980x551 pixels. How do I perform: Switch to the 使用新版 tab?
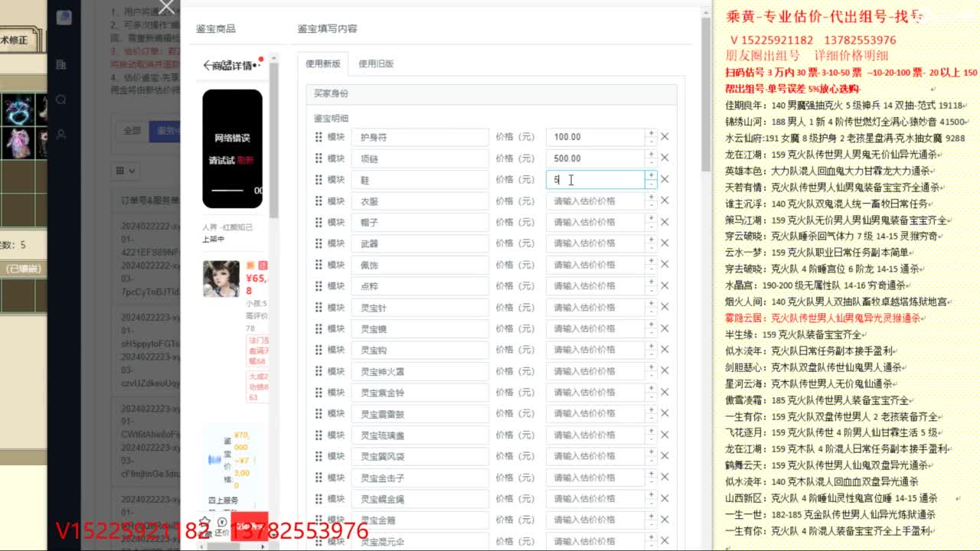(x=322, y=64)
